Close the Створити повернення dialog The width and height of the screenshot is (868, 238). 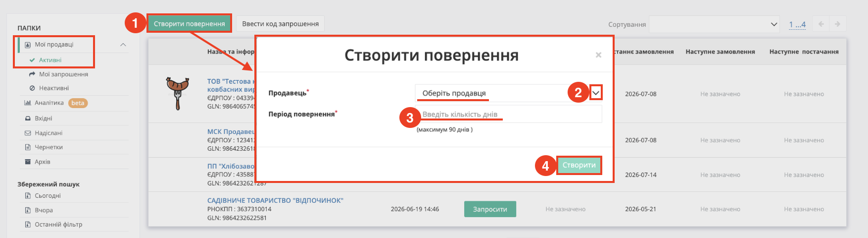598,55
